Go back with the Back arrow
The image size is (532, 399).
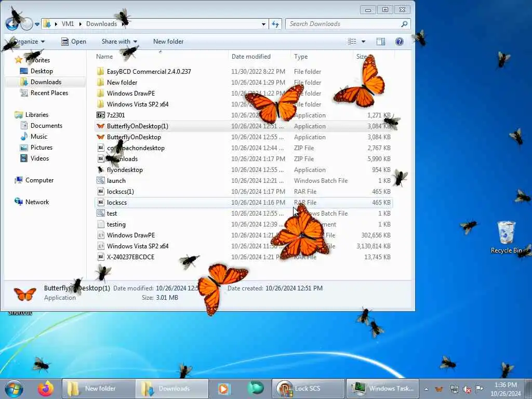(12, 23)
